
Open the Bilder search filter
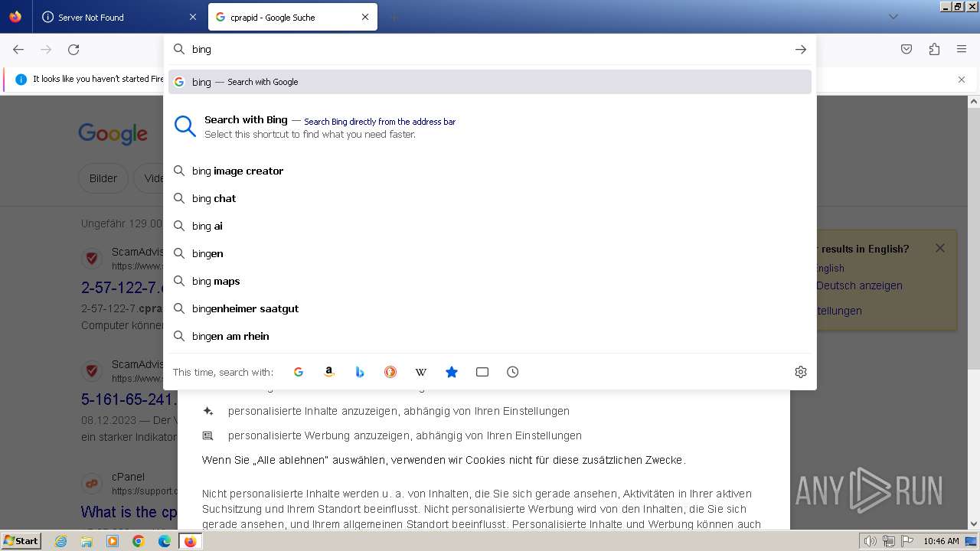(x=103, y=178)
